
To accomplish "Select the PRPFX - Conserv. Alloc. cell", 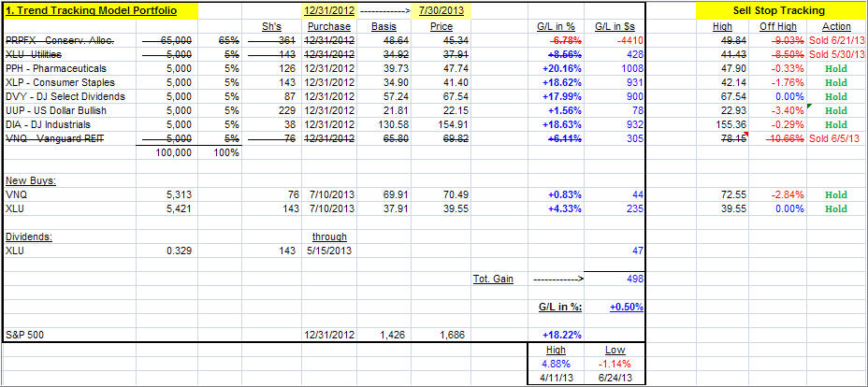I will pyautogui.click(x=70, y=40).
